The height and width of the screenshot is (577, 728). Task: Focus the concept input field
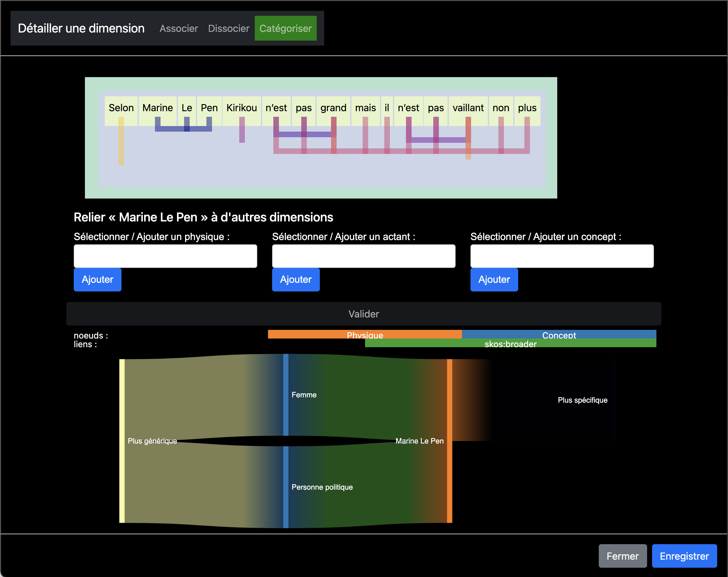[x=562, y=256]
